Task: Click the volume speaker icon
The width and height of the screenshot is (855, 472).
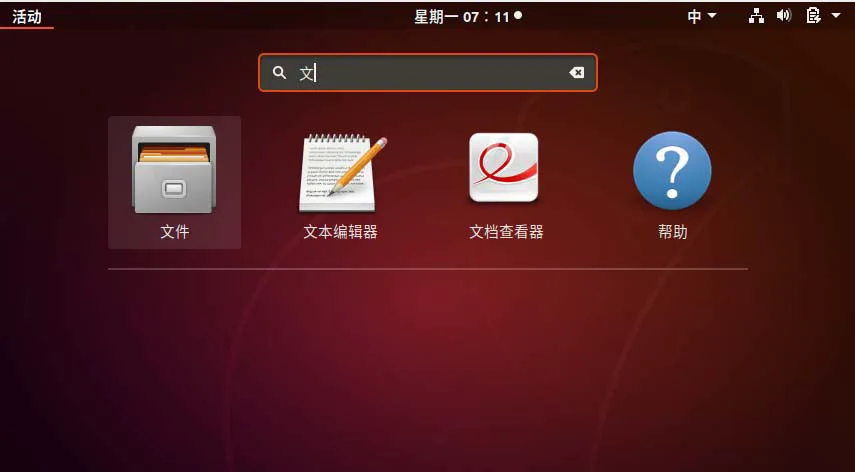Action: (784, 15)
